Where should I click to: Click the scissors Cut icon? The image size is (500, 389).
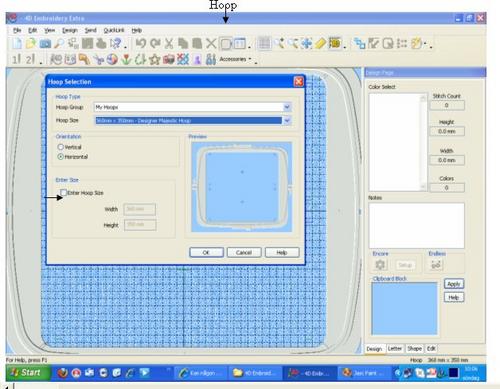pos(169,43)
